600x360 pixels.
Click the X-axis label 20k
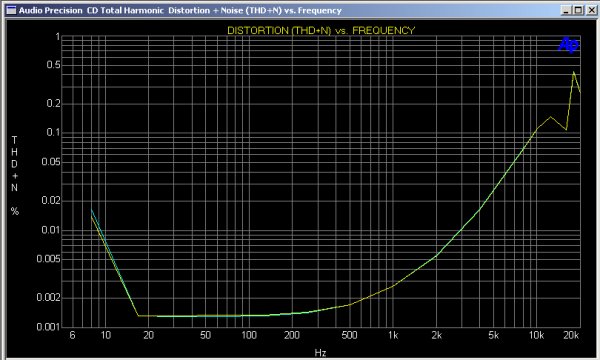(x=571, y=335)
